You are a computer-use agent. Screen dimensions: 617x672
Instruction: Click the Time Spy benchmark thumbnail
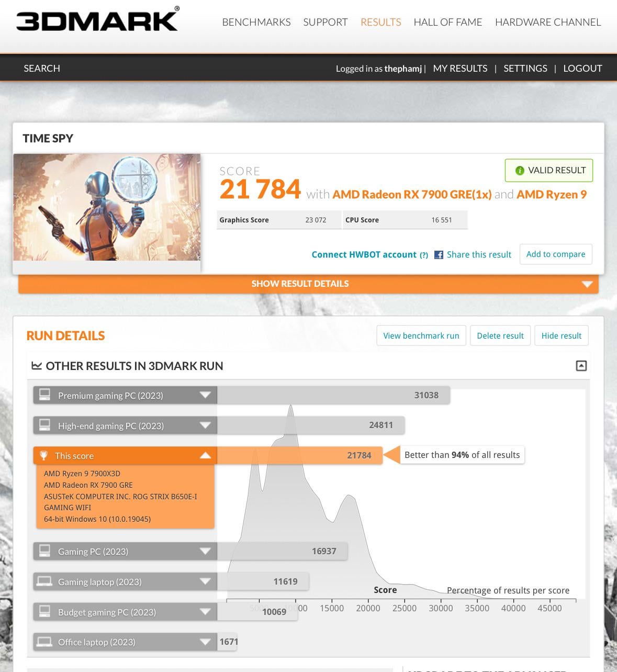107,207
